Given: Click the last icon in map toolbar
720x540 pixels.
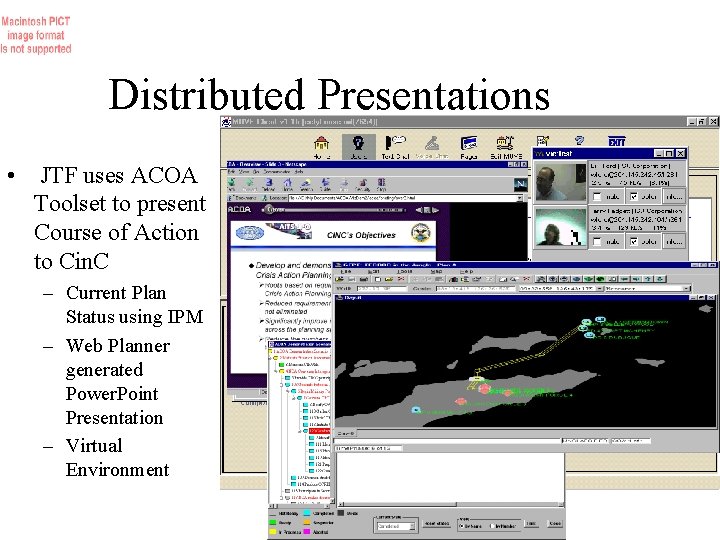Looking at the screenshot, I should (660, 279).
